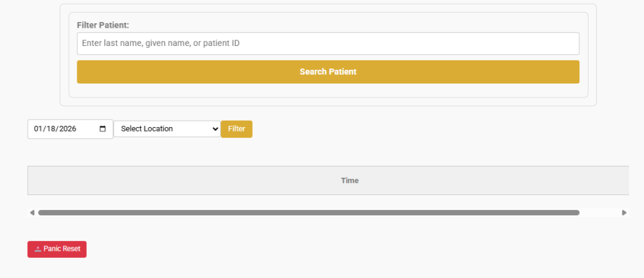Viewport: 644px width, 278px height.
Task: Focus the Filter Patient search field
Action: click(x=328, y=43)
